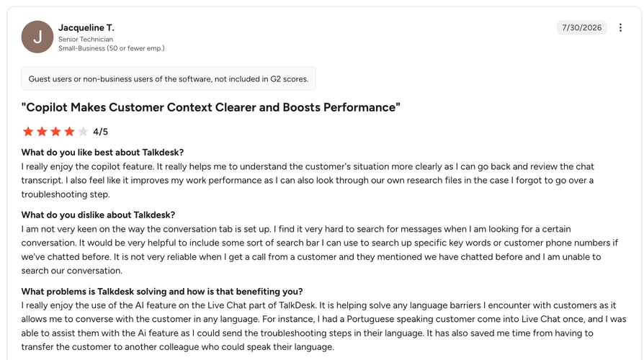Click the paragraph about the conversation tab setup

pyautogui.click(x=320, y=250)
